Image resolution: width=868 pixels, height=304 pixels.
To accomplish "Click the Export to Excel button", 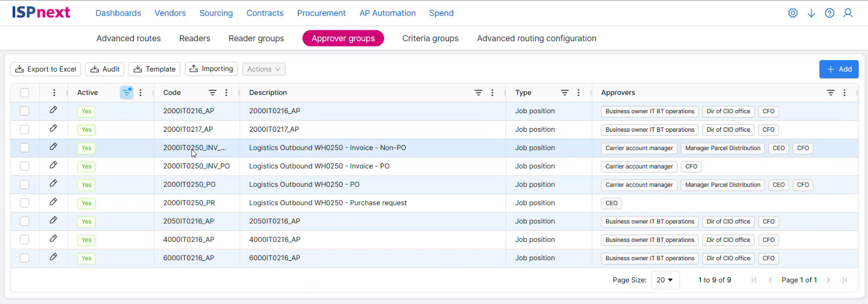I will point(46,69).
